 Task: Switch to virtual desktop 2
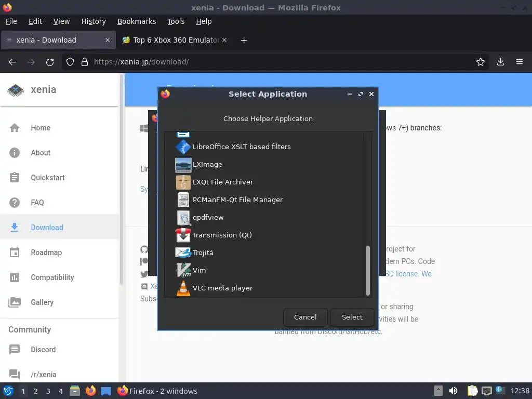36,391
